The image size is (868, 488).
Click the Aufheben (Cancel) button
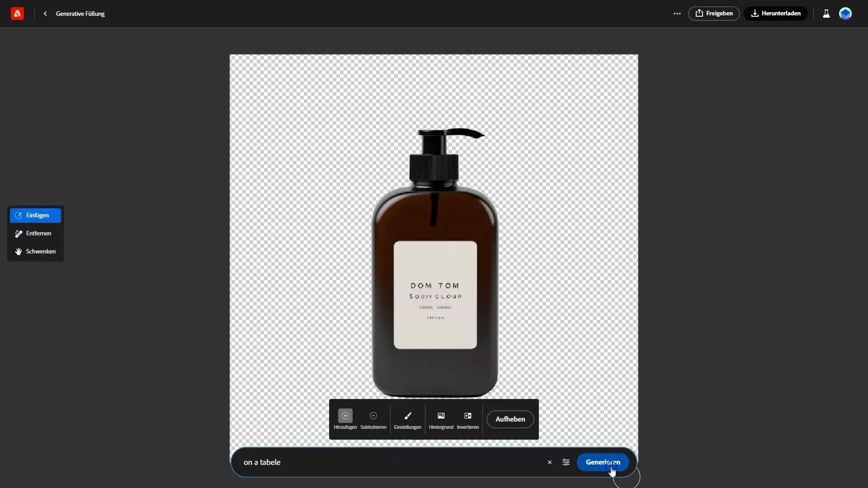510,419
